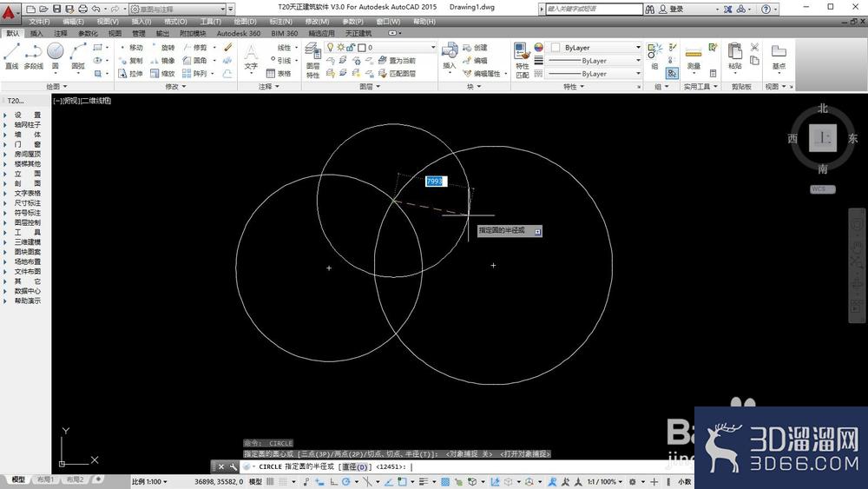868x489 pixels.
Task: Open the 比例 1:100 scale dropdown
Action: pyautogui.click(x=149, y=482)
